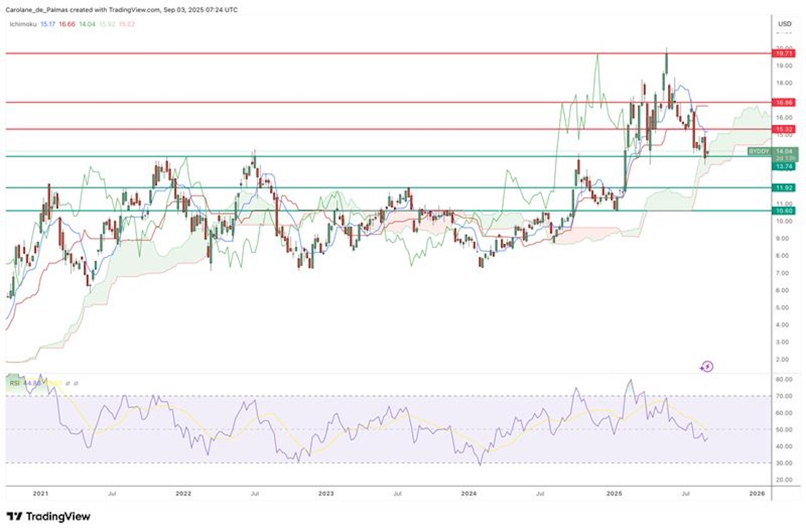
Task: Click the RSI value 44.88
Action: 32,383
